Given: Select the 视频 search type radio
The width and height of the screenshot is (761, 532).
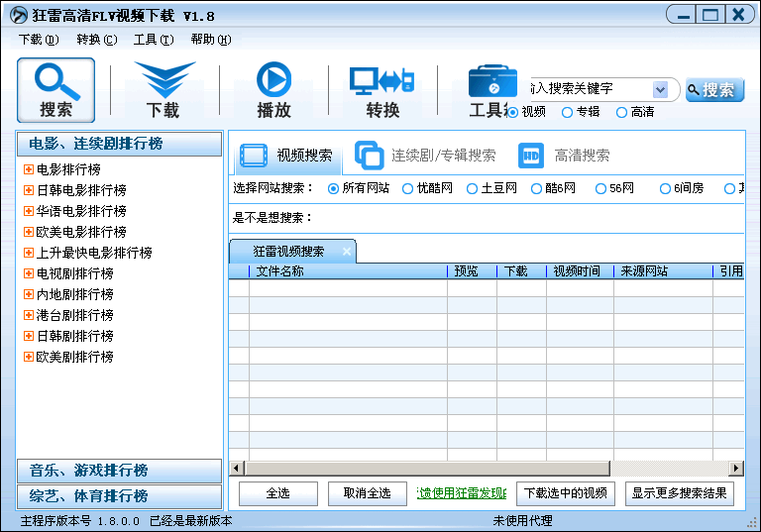Looking at the screenshot, I should [x=512, y=112].
